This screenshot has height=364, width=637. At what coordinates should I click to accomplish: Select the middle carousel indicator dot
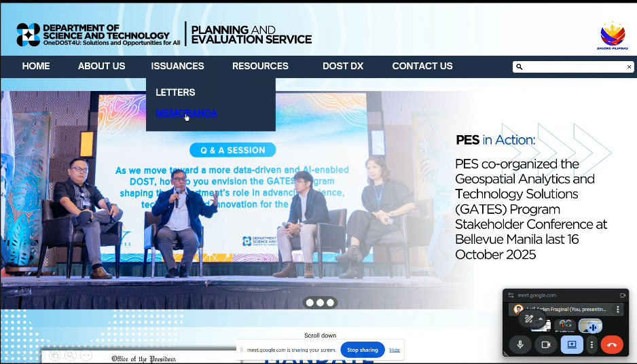tap(320, 303)
